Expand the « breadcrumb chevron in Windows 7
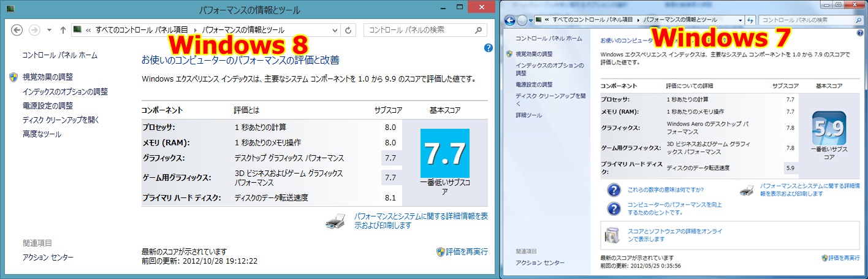Screen dimensions: 868x279 pyautogui.click(x=547, y=20)
